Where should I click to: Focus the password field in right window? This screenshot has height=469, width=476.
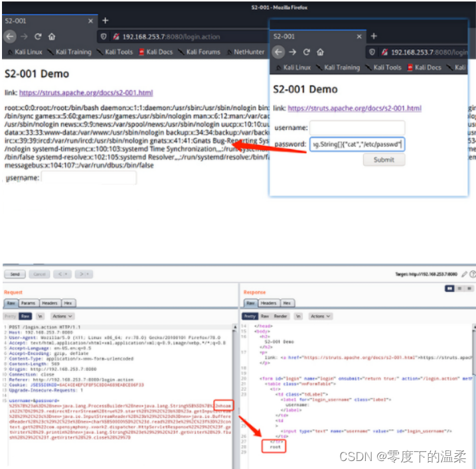(x=357, y=144)
